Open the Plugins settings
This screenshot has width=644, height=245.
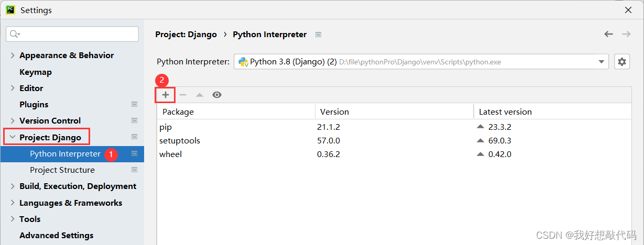pyautogui.click(x=34, y=104)
